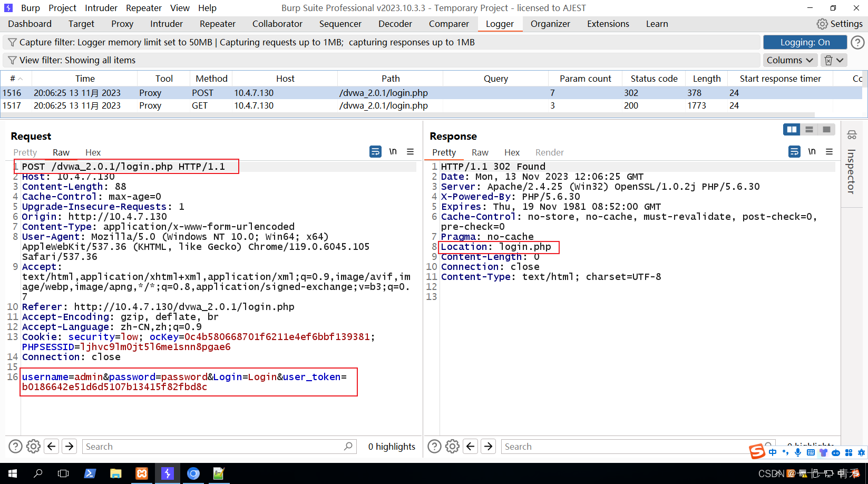868x484 pixels.
Task: Select log row 1516 POST request
Action: (x=431, y=93)
